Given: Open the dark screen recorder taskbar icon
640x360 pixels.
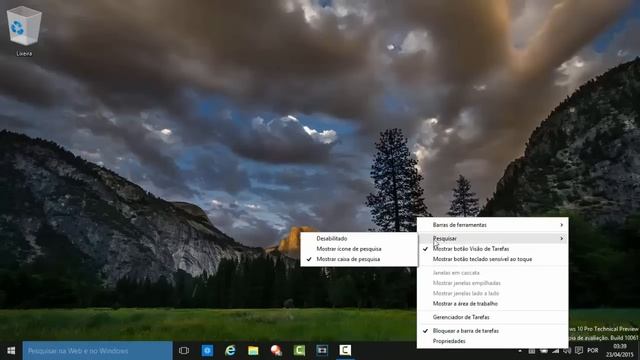Looking at the screenshot, I should pyautogui.click(x=322, y=351).
